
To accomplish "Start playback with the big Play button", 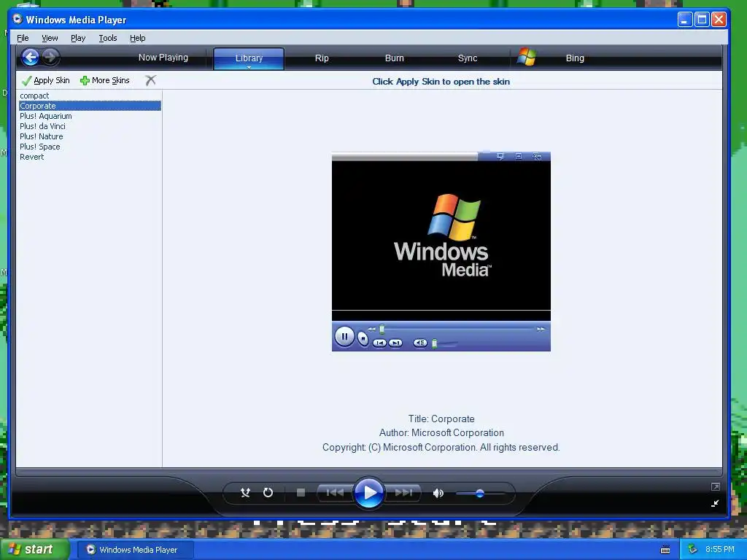I will pos(369,492).
